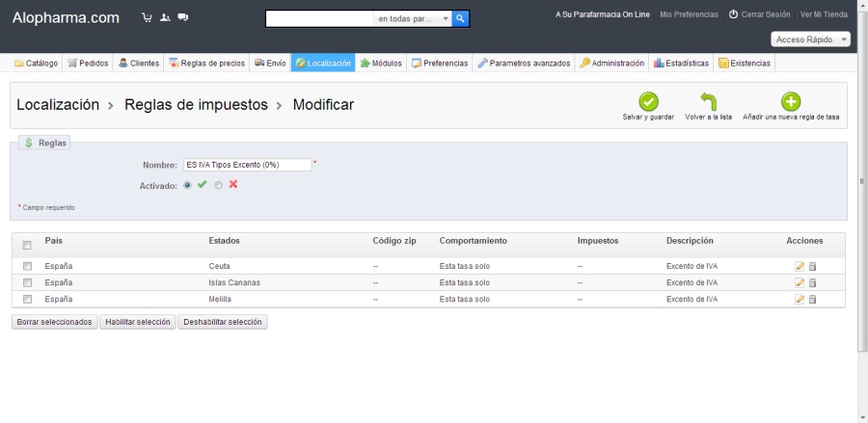
Task: Click the shopping cart icon in header
Action: [x=147, y=17]
